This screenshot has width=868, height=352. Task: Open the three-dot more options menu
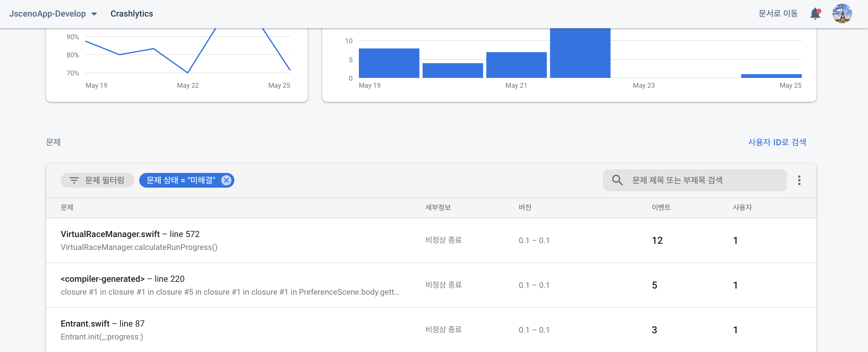(799, 180)
